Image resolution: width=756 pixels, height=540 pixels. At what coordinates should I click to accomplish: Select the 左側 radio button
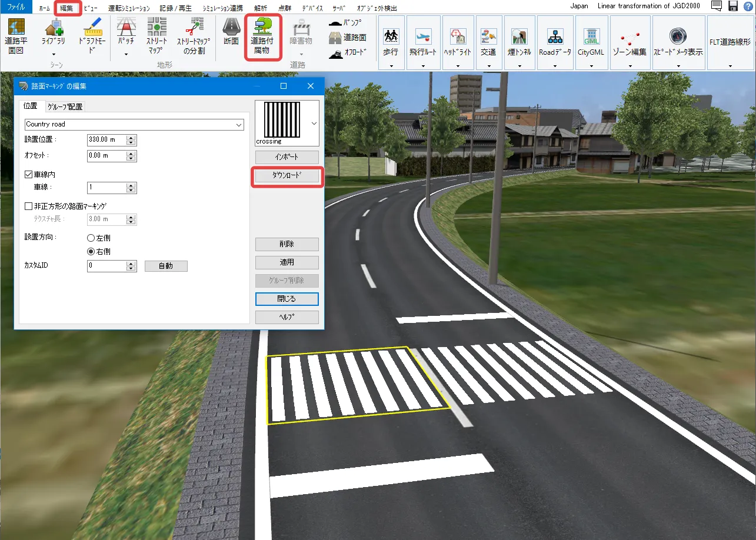91,238
